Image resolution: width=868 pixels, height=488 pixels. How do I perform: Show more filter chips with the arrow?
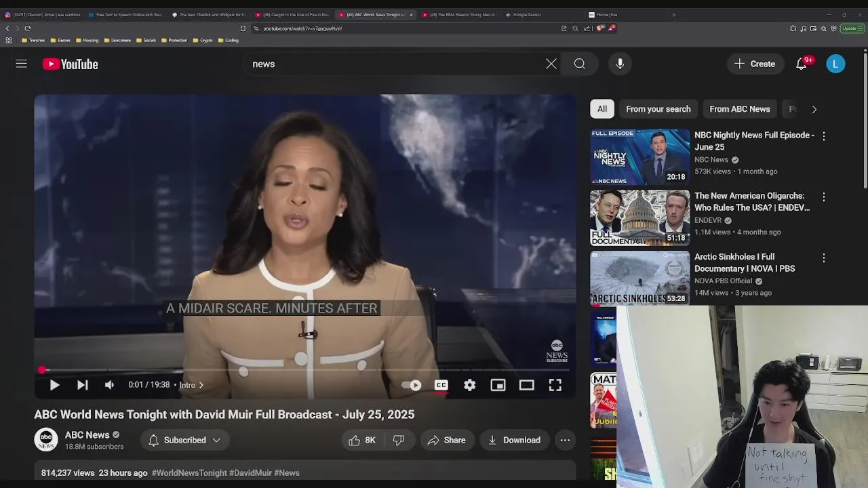point(814,109)
